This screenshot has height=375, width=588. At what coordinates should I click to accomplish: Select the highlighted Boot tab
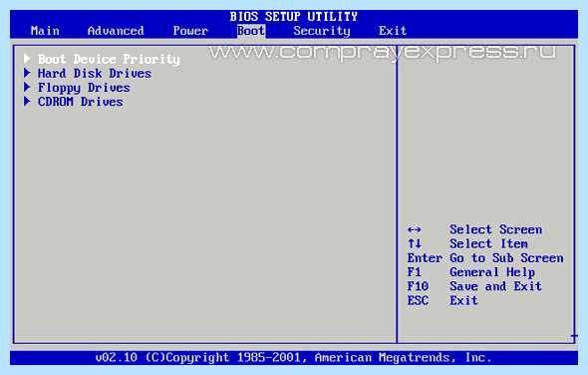click(x=251, y=30)
